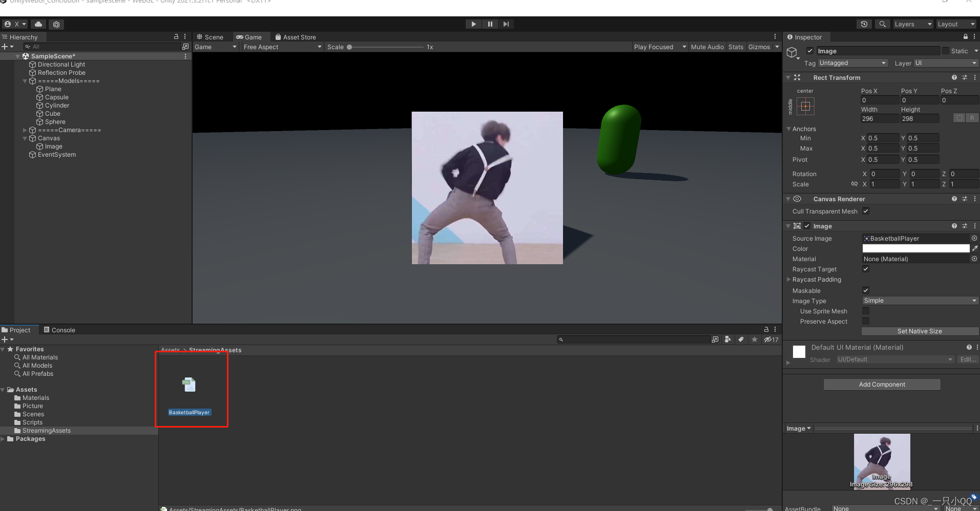Open the Asset Store tab

pyautogui.click(x=296, y=37)
